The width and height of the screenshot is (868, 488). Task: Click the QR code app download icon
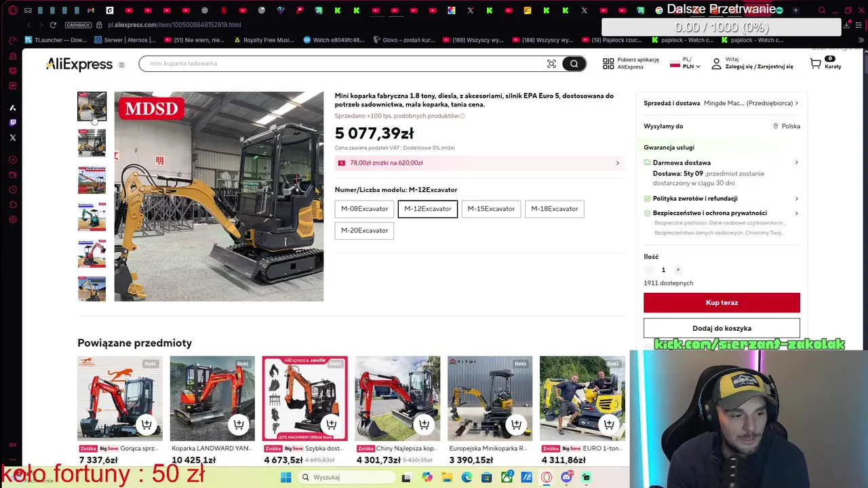click(608, 64)
